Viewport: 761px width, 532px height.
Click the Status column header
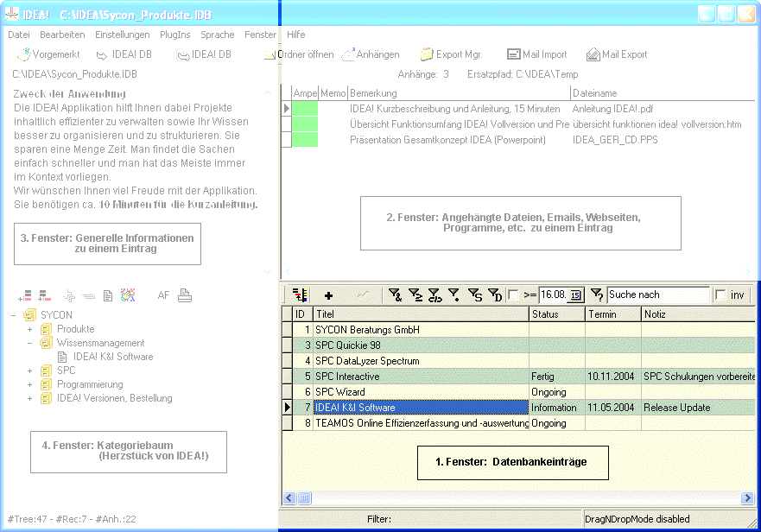(x=557, y=314)
